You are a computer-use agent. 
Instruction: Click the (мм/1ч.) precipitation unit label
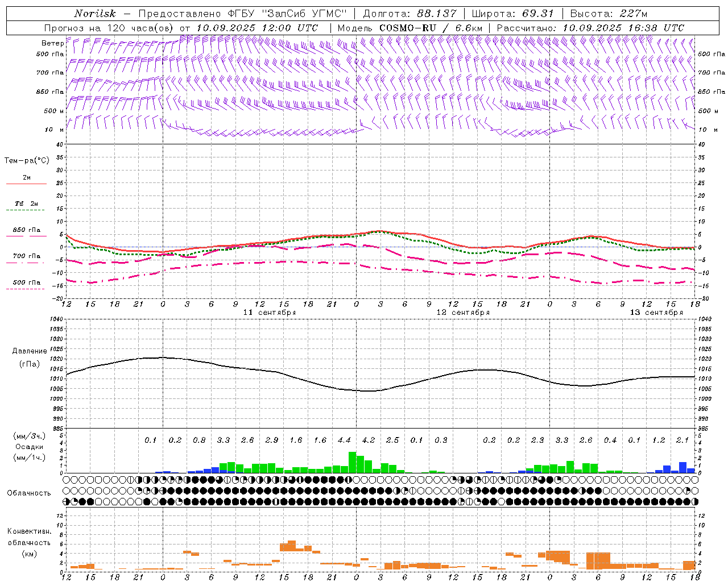[30, 458]
